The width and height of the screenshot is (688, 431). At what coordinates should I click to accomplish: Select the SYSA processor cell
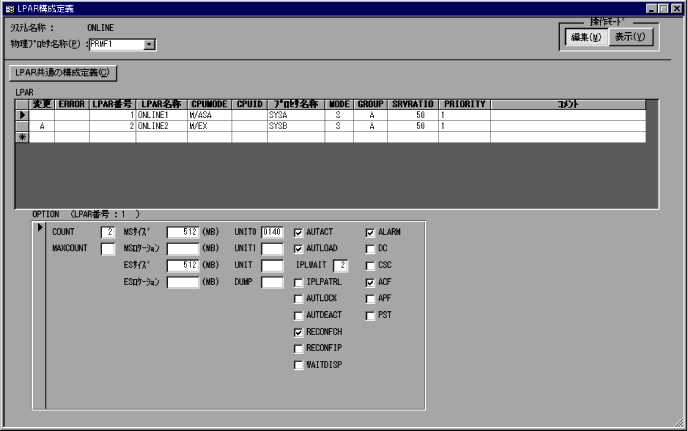coord(296,115)
